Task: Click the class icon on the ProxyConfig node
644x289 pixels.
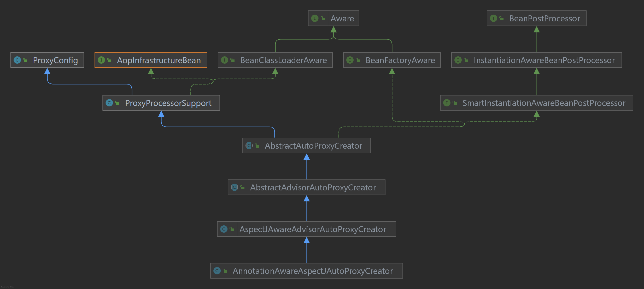Action: point(17,60)
